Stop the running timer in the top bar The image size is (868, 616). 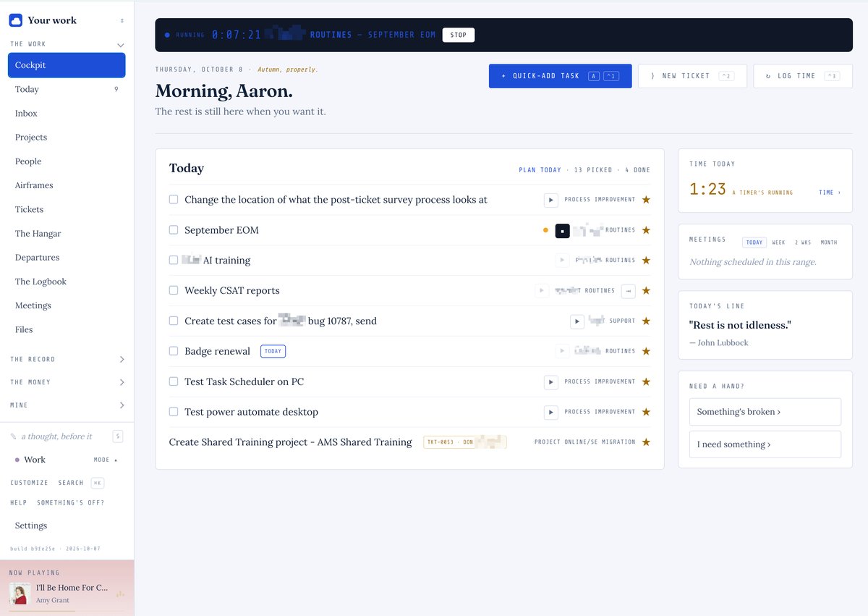(459, 35)
